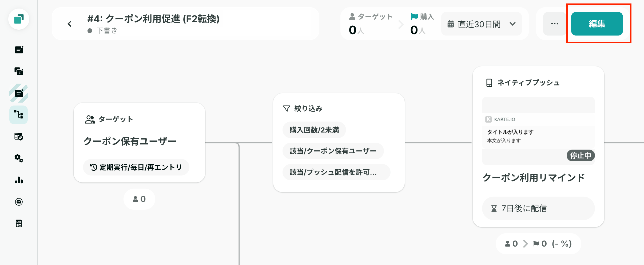Open the mail delivery sidebar icon
Screen dimensions: 644x265
click(x=19, y=202)
